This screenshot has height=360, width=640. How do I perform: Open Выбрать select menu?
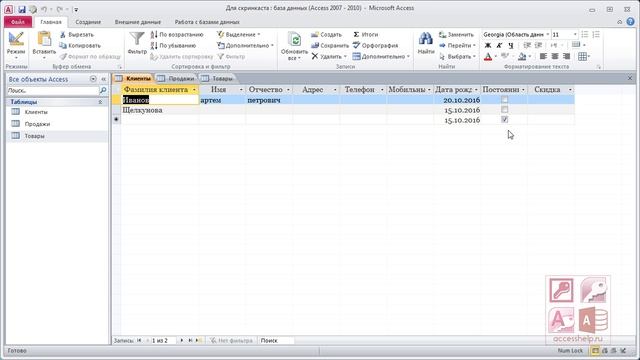[x=457, y=57]
